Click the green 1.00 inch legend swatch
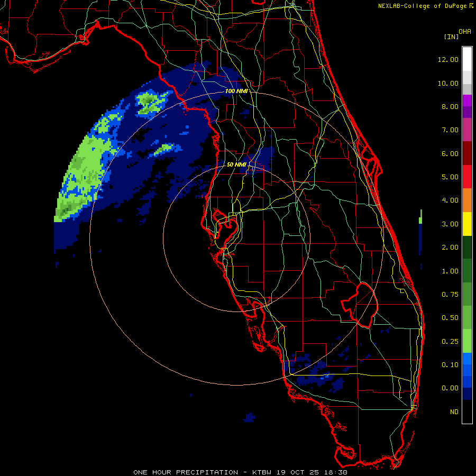The height and width of the screenshot is (476, 476). click(x=467, y=271)
